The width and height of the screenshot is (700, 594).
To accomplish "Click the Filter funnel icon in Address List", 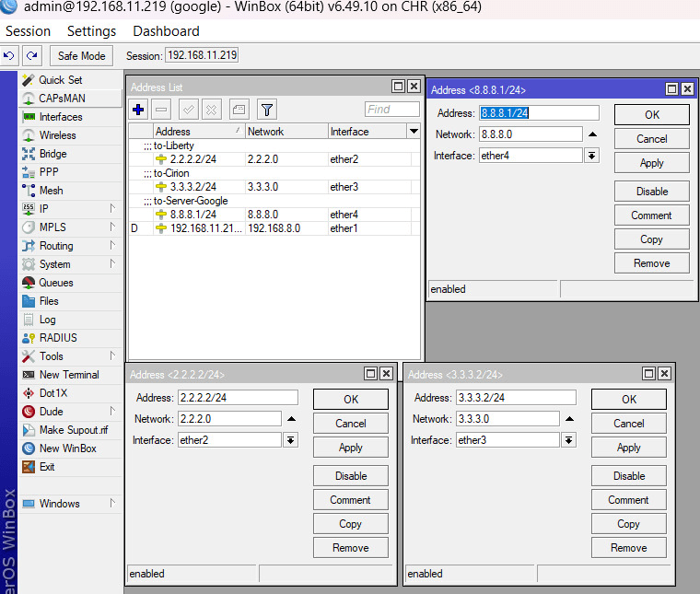I will tap(267, 110).
